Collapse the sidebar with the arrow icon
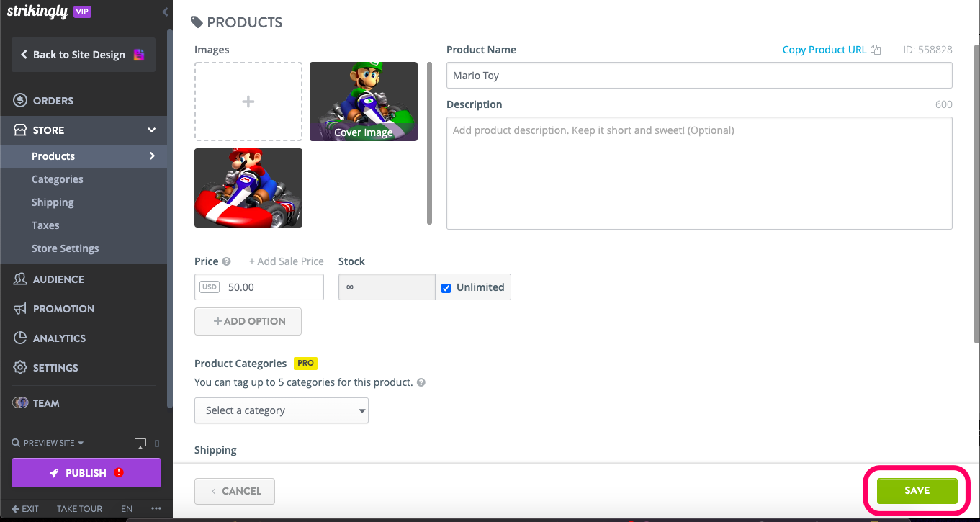980x522 pixels. coord(165,12)
